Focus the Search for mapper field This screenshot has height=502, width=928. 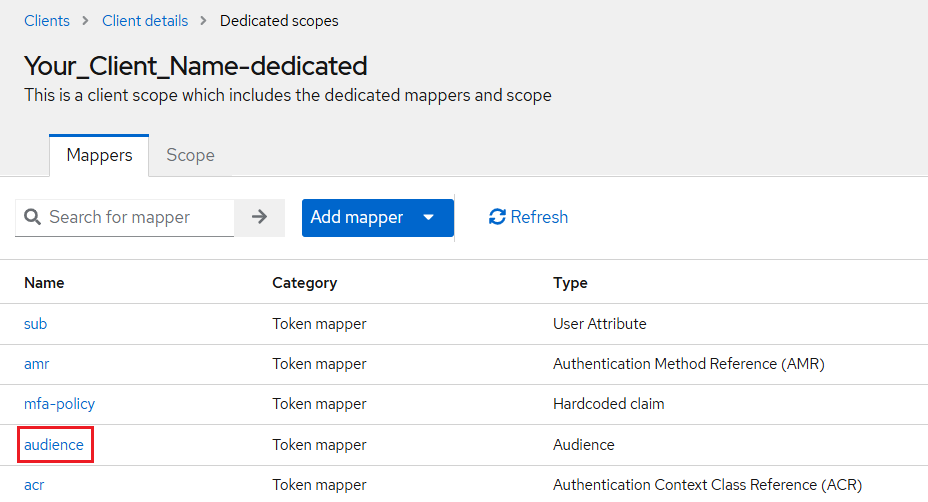(135, 217)
